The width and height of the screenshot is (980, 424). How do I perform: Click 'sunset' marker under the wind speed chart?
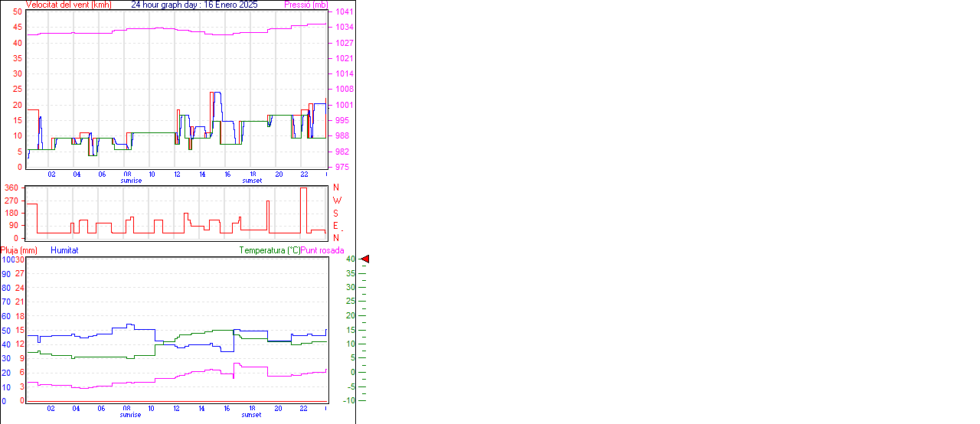[x=251, y=181]
